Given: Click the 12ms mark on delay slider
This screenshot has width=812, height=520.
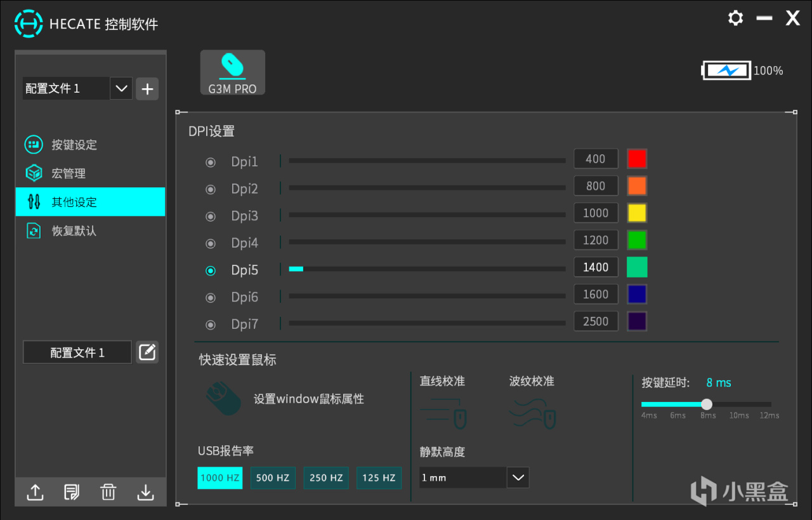Looking at the screenshot, I should pos(769,415).
